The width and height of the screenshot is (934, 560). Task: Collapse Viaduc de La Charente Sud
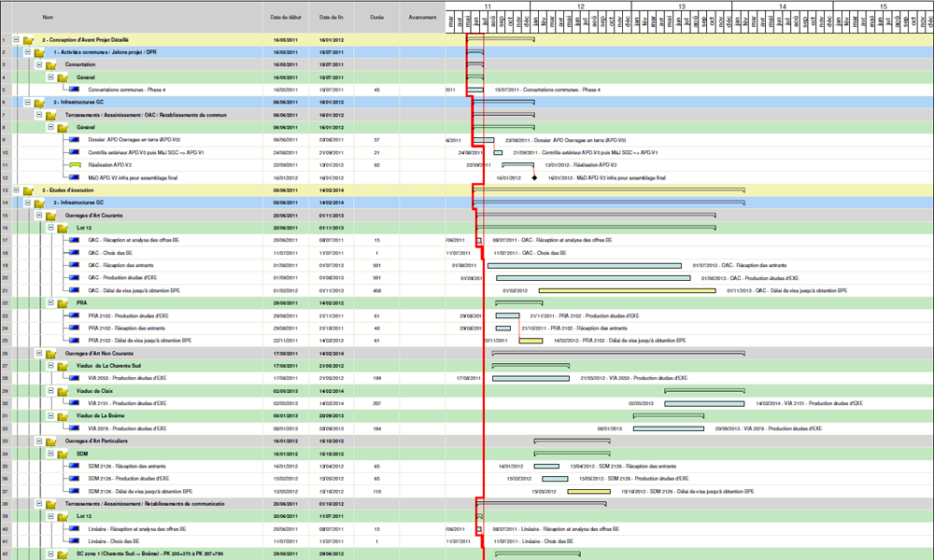[50, 365]
